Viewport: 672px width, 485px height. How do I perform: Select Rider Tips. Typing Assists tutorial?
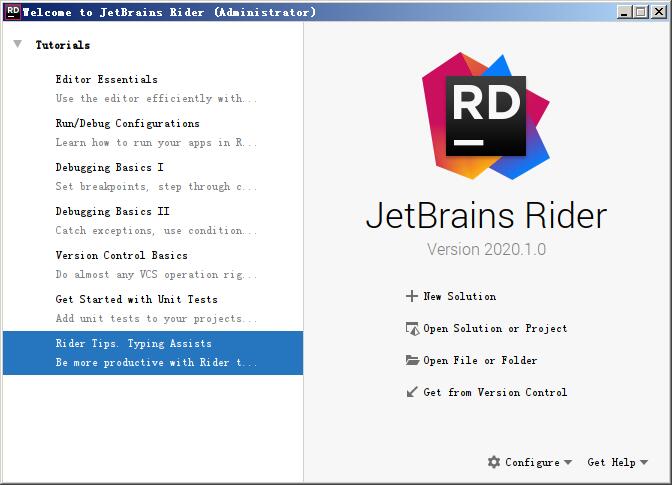point(153,353)
